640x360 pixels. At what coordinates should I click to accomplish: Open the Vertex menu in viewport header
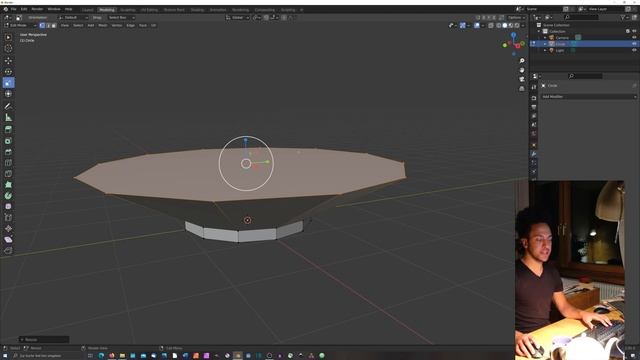pyautogui.click(x=117, y=25)
